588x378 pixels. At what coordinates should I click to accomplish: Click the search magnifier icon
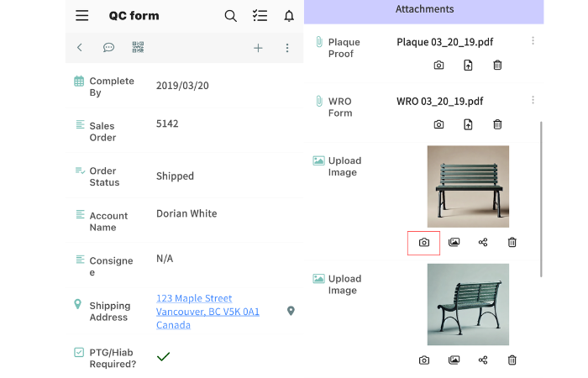(230, 16)
